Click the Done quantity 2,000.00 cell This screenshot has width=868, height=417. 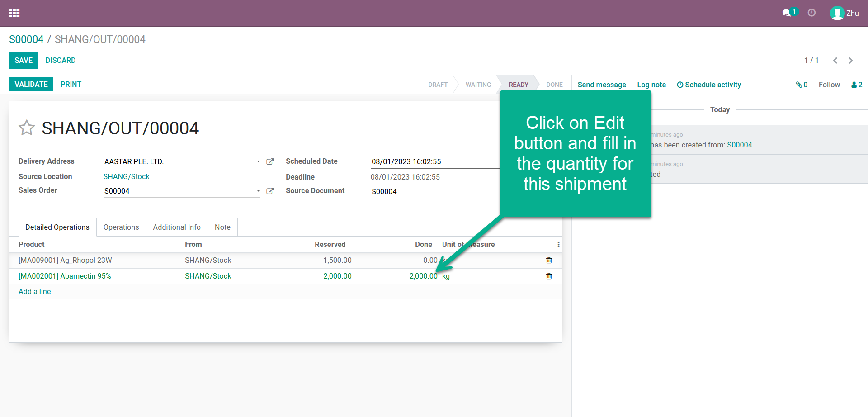pyautogui.click(x=423, y=276)
